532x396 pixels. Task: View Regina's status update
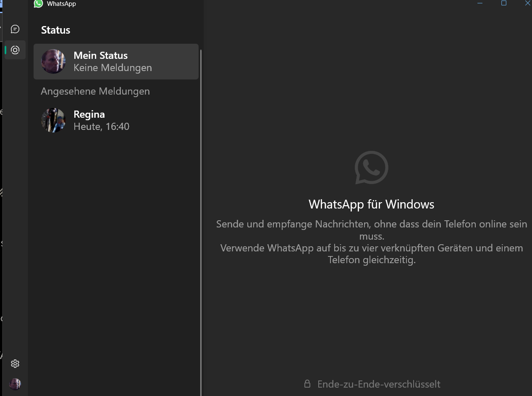116,120
